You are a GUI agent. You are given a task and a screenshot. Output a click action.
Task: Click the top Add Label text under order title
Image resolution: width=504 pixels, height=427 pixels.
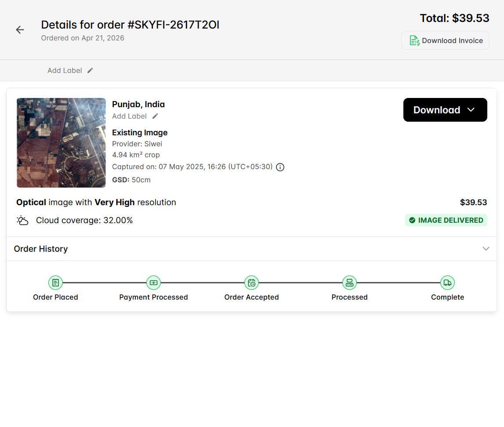(x=65, y=70)
